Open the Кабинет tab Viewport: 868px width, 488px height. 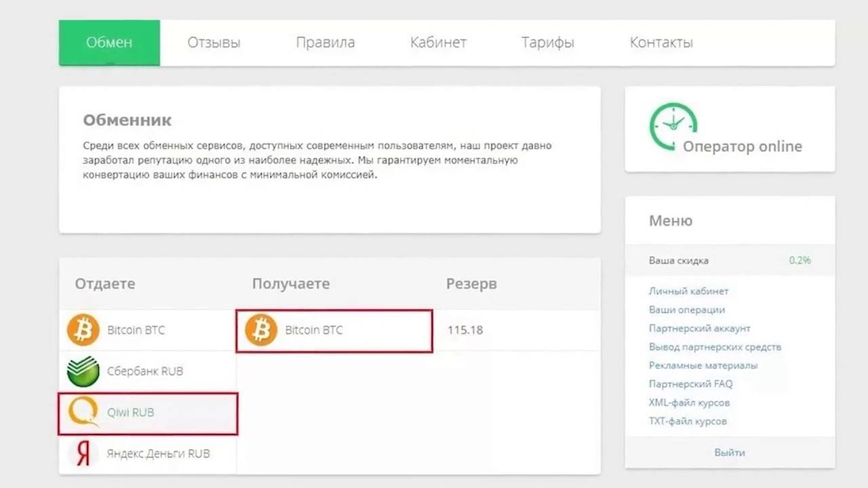pyautogui.click(x=438, y=43)
